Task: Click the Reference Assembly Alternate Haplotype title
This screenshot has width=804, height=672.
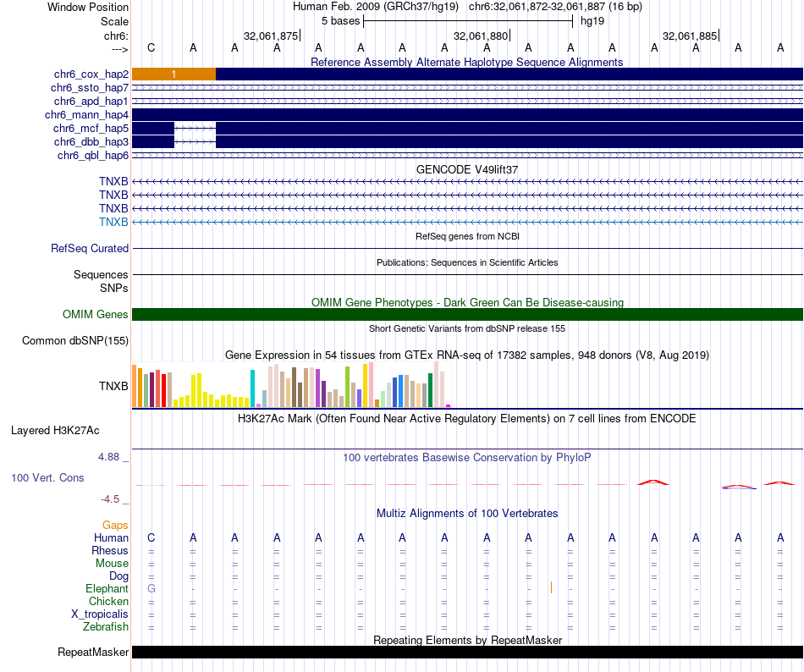Action: pos(467,63)
